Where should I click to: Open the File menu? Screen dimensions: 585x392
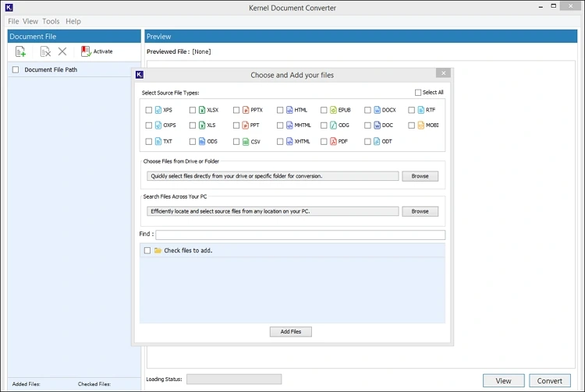(13, 22)
